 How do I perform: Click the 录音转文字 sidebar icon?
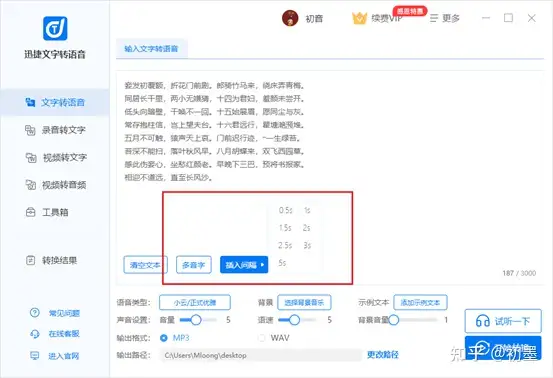30,130
